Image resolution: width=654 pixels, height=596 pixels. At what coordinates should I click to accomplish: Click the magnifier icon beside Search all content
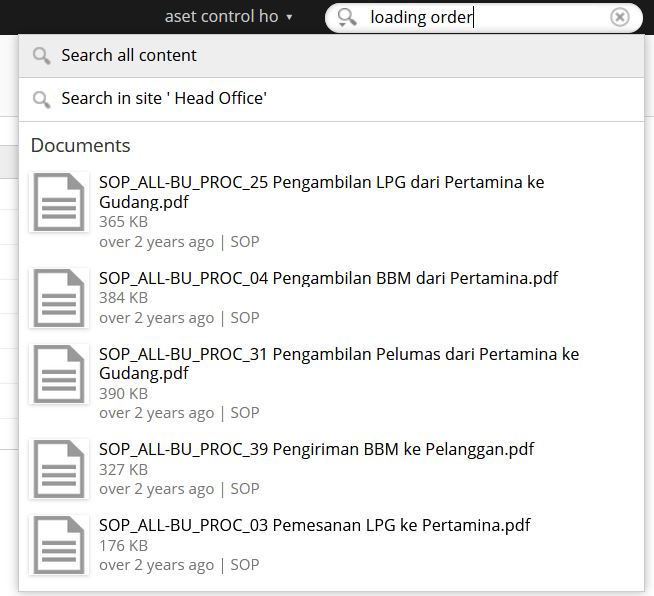42,56
